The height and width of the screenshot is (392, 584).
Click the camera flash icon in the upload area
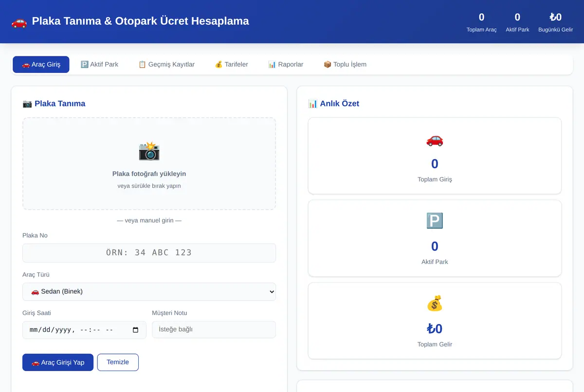pyautogui.click(x=149, y=151)
